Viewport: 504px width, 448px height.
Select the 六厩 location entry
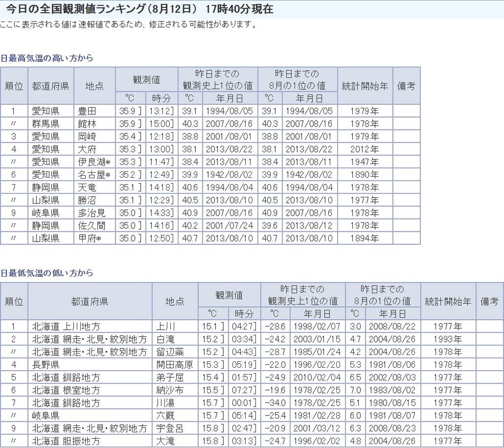click(165, 416)
